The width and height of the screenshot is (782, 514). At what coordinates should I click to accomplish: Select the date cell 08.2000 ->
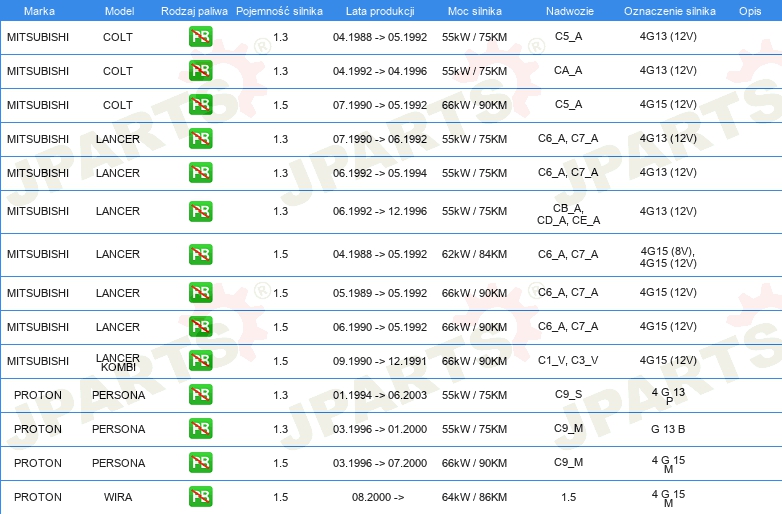(378, 497)
